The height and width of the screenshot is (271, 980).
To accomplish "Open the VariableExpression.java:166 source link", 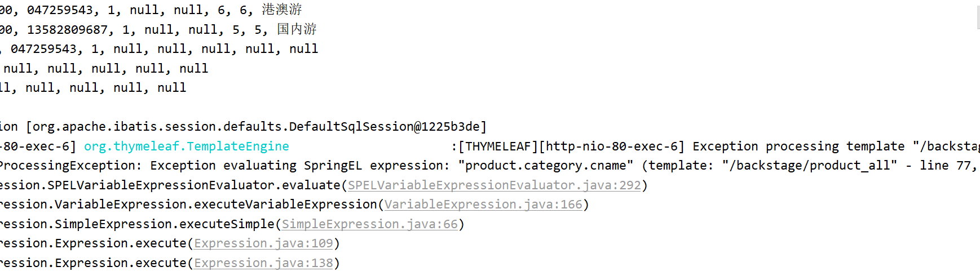I will tap(483, 205).
